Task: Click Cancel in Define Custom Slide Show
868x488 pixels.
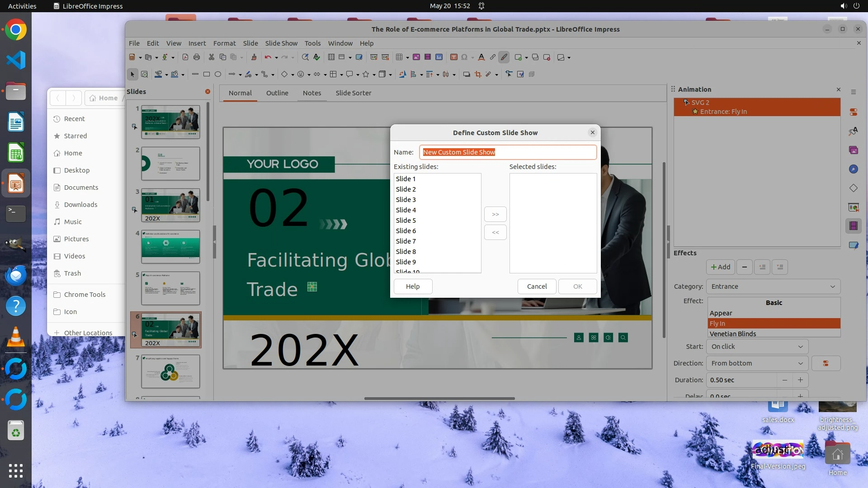Action: coord(537,286)
